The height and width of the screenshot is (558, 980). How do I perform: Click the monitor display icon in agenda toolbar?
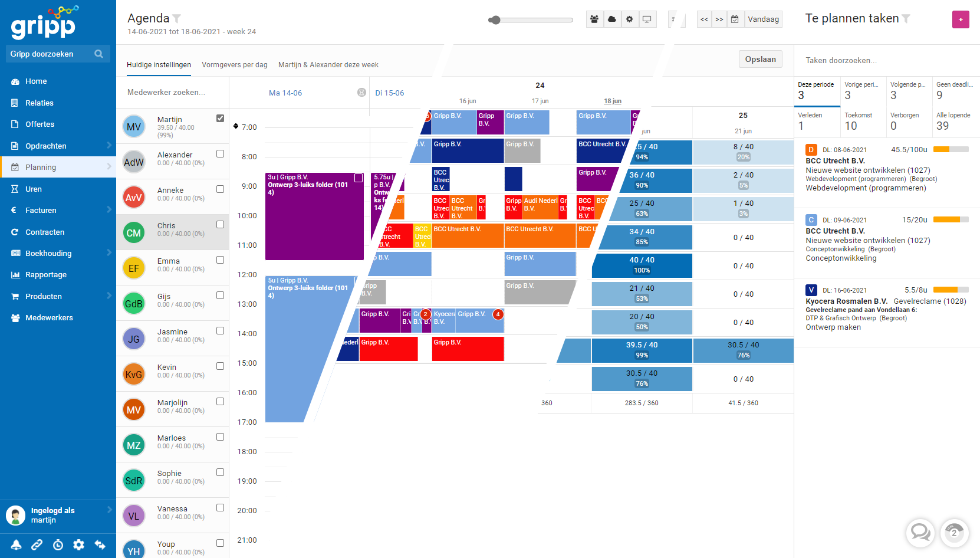(647, 19)
